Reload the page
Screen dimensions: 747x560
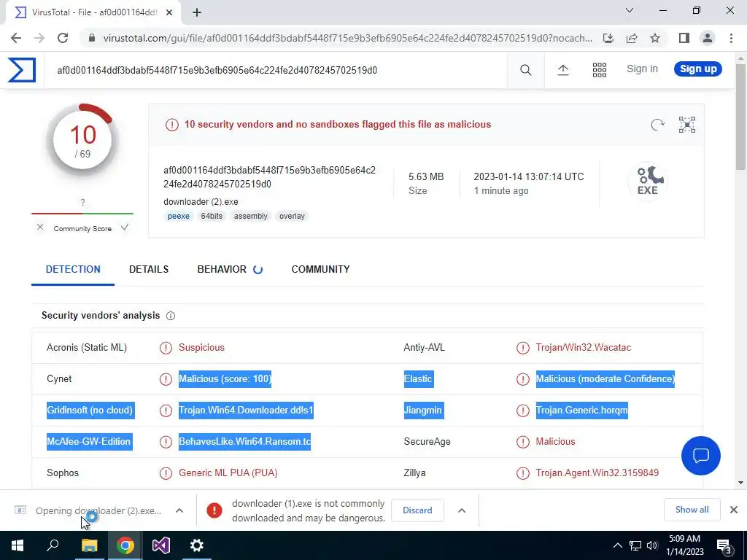coord(63,38)
